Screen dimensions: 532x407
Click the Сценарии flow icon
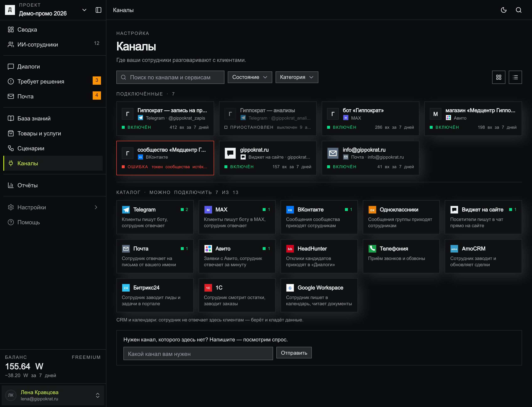(11, 148)
